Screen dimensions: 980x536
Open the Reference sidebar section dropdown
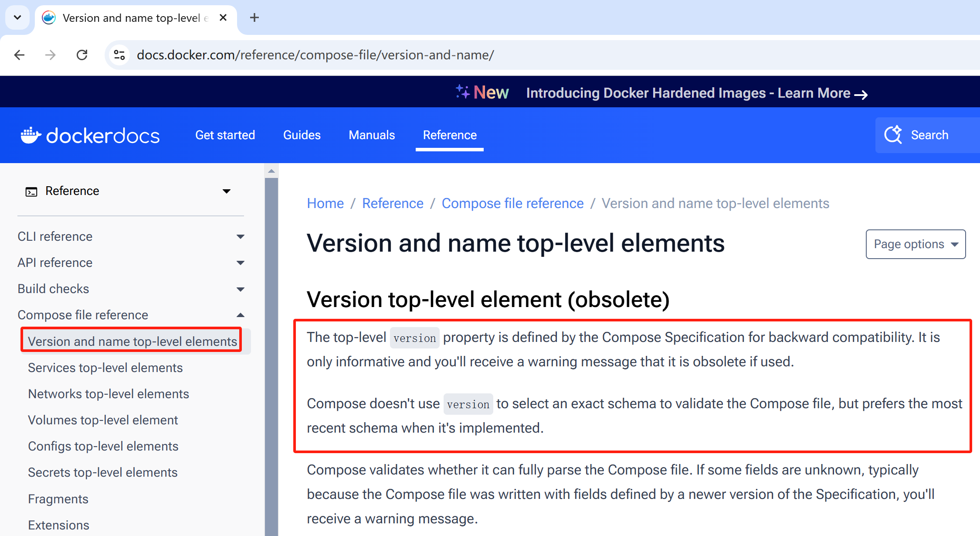(227, 191)
